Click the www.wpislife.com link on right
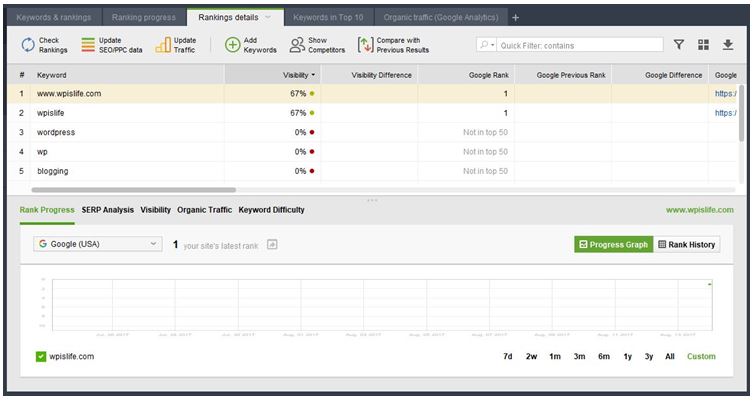Image resolution: width=754 pixels, height=401 pixels. (x=700, y=210)
